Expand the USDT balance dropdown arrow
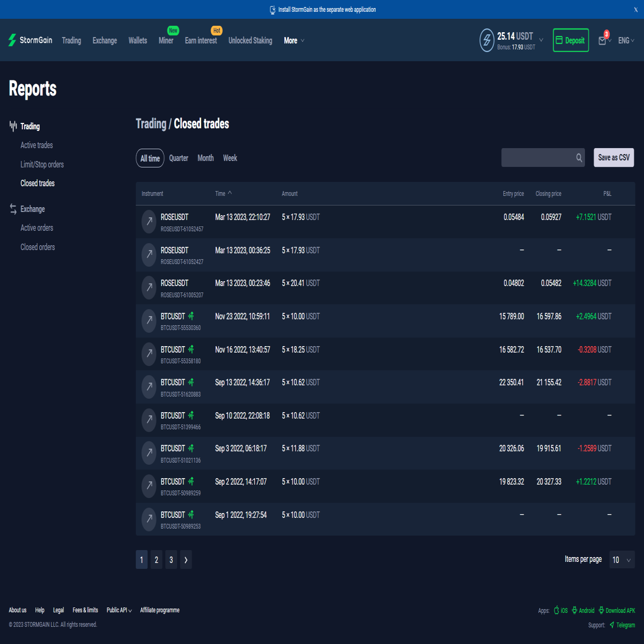 click(x=541, y=40)
